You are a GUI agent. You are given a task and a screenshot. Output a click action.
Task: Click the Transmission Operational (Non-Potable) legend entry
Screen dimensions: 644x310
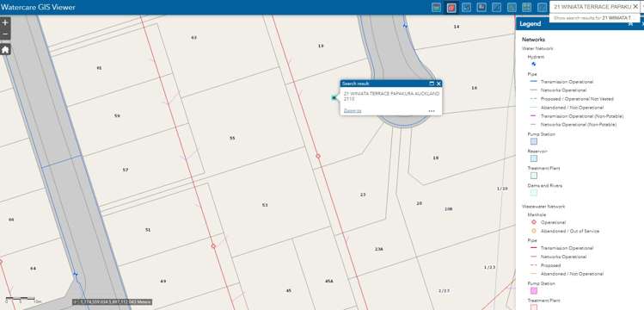point(582,116)
